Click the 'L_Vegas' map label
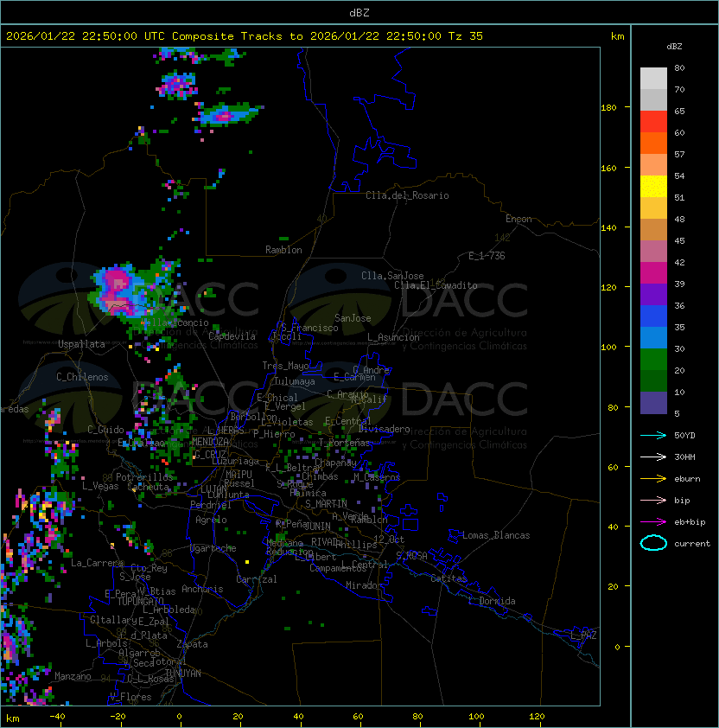The height and width of the screenshot is (728, 719). click(x=100, y=486)
